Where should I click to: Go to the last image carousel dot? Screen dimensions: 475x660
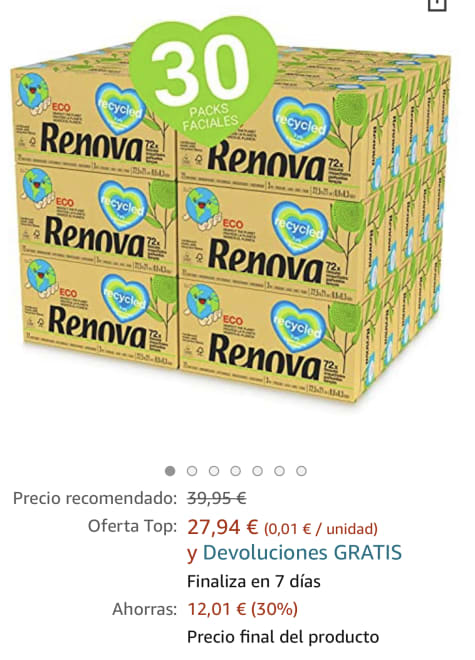click(301, 471)
